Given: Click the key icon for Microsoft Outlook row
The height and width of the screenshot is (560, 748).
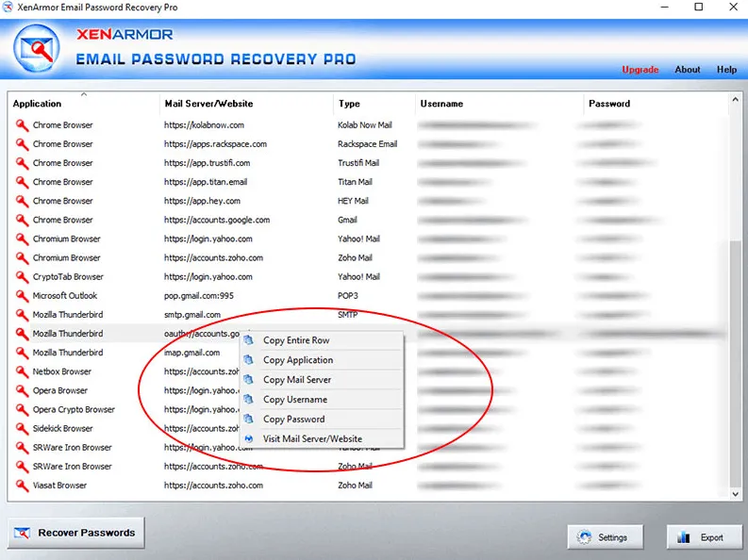Looking at the screenshot, I should (22, 296).
